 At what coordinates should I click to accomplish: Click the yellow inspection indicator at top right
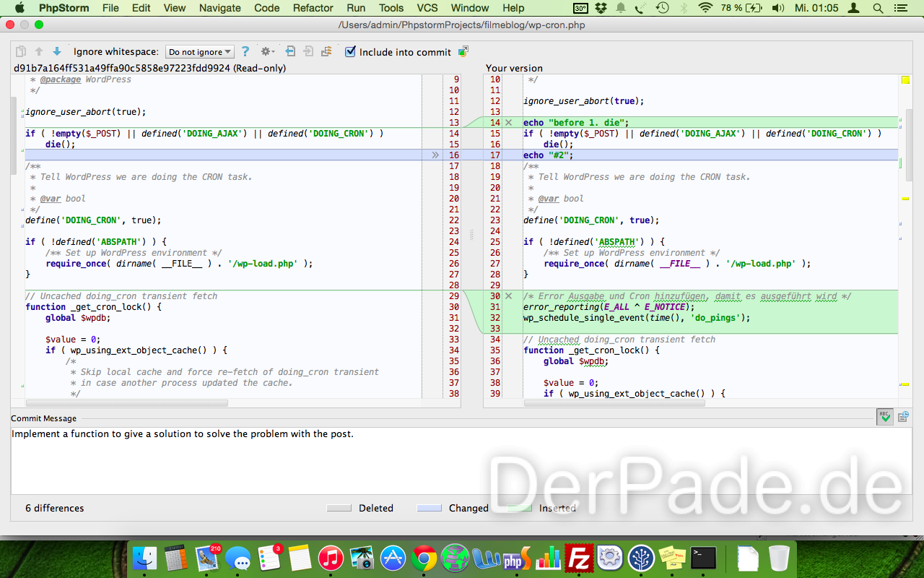906,80
